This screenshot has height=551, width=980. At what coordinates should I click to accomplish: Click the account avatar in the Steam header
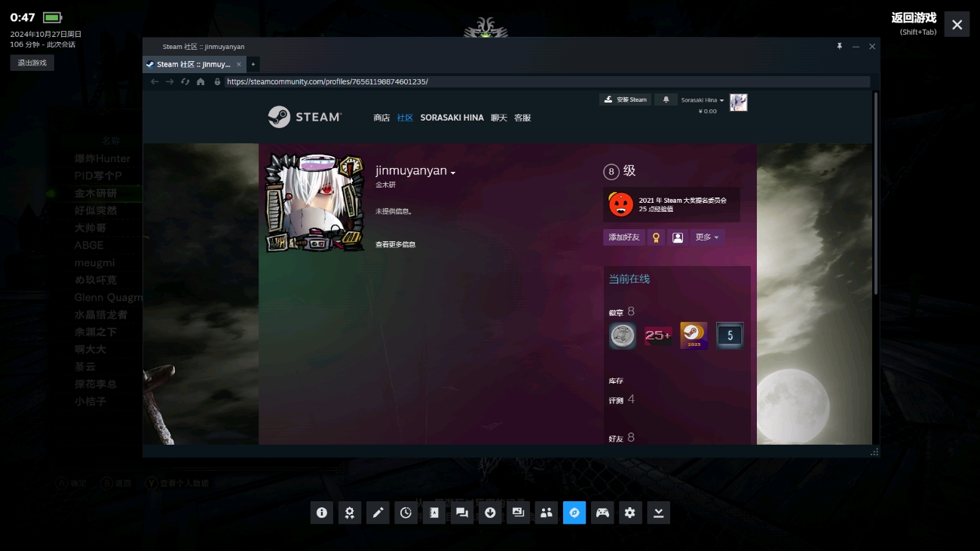pos(739,103)
